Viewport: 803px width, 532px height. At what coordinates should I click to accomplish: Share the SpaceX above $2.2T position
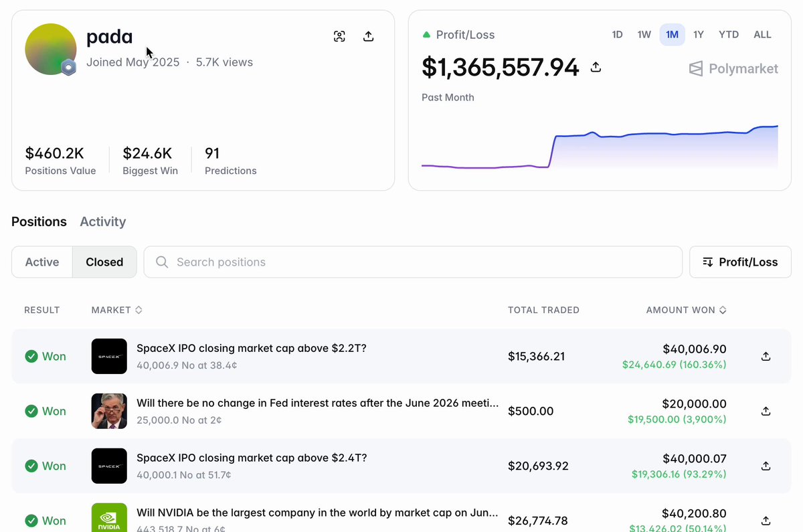(766, 357)
